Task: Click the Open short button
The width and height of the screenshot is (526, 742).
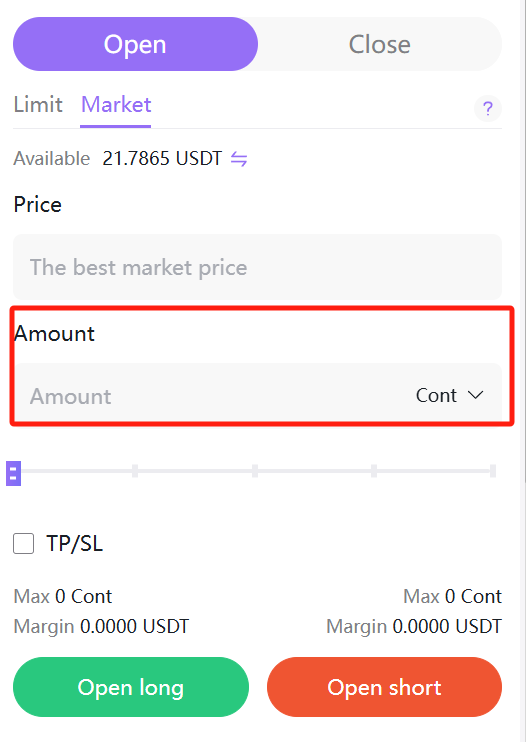Action: pos(385,687)
